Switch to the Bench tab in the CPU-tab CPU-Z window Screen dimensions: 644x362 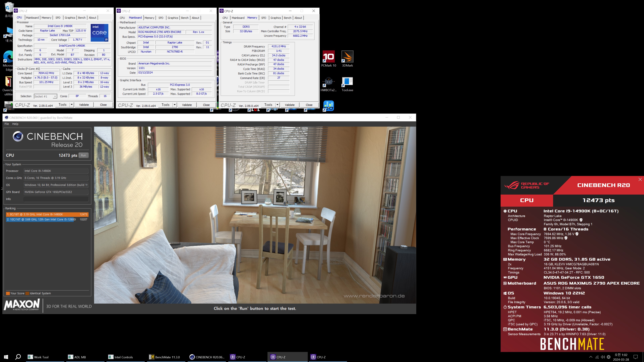click(x=82, y=17)
